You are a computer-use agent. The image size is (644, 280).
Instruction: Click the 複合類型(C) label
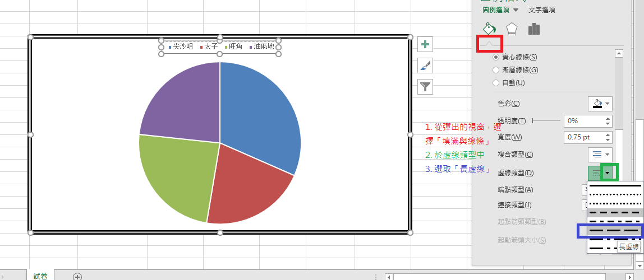[515, 155]
